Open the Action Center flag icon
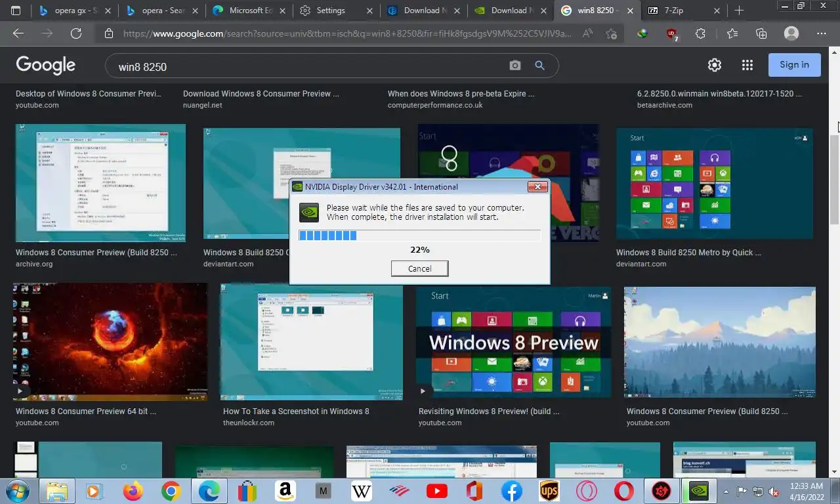Screen dimensions: 840x504 click(742, 491)
